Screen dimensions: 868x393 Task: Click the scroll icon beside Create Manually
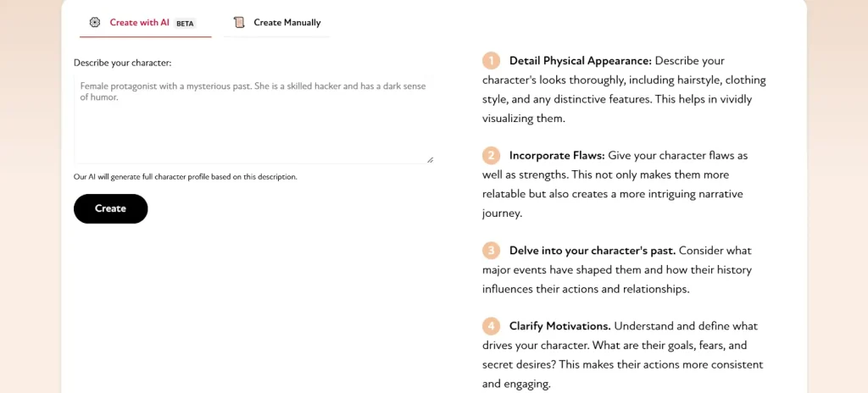pos(239,23)
